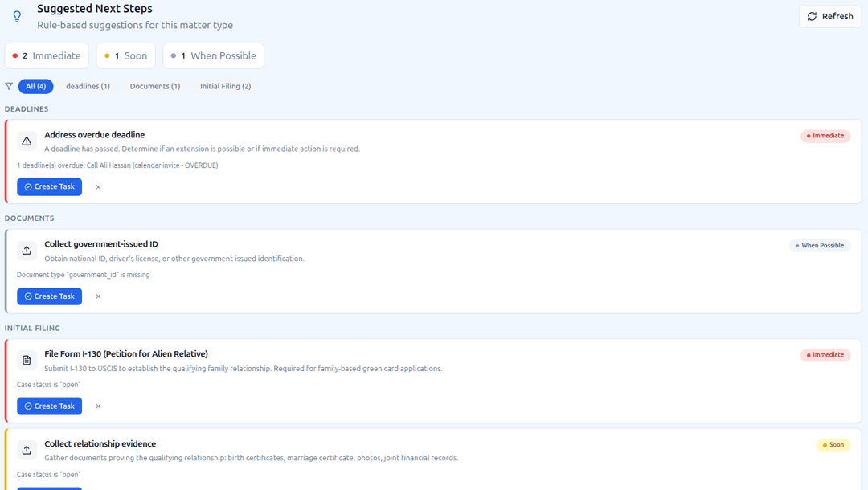Filter by deadlines (1)
The width and height of the screenshot is (868, 490).
tap(88, 86)
